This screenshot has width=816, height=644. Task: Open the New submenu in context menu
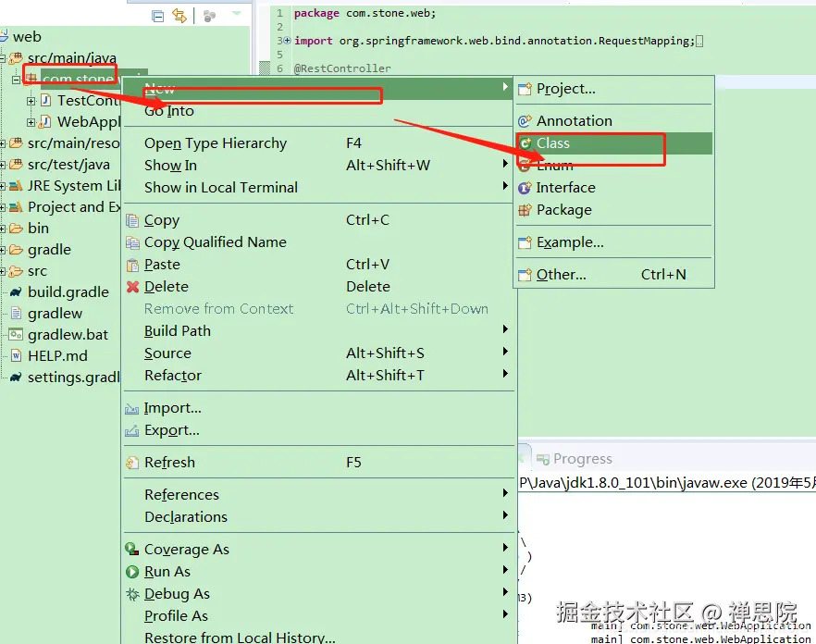[318, 89]
